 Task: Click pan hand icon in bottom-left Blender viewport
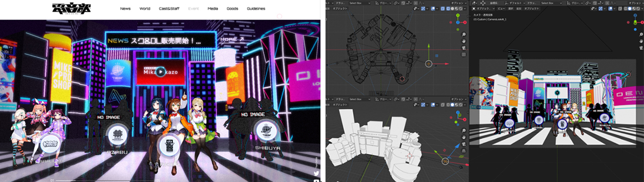464,137
